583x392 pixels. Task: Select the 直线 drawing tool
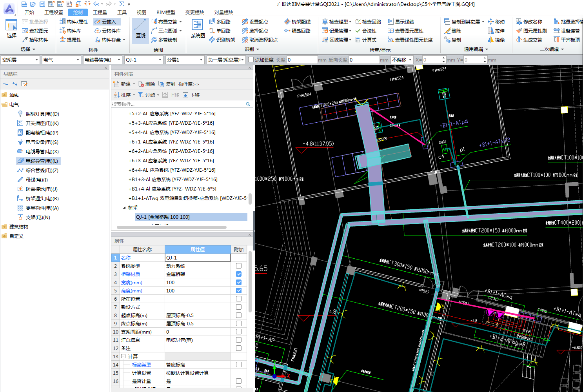tap(141, 30)
